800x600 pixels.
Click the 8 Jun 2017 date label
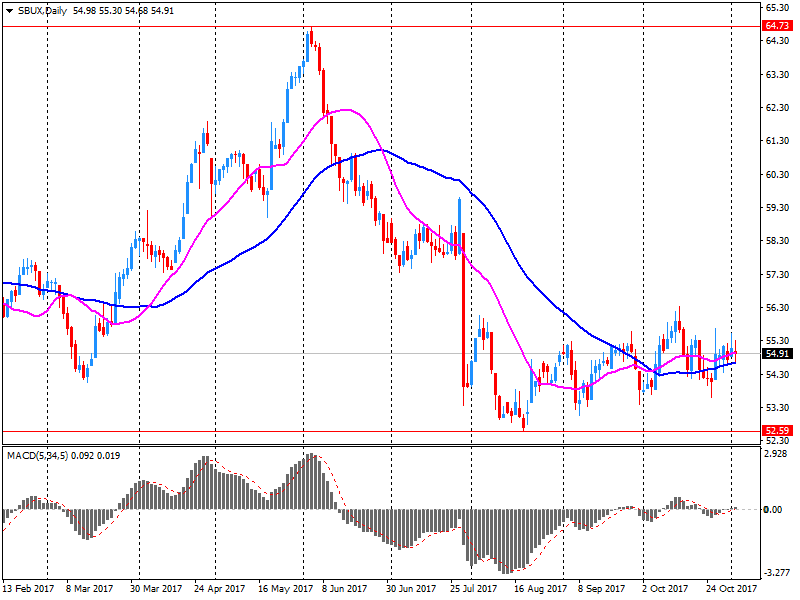coord(344,589)
